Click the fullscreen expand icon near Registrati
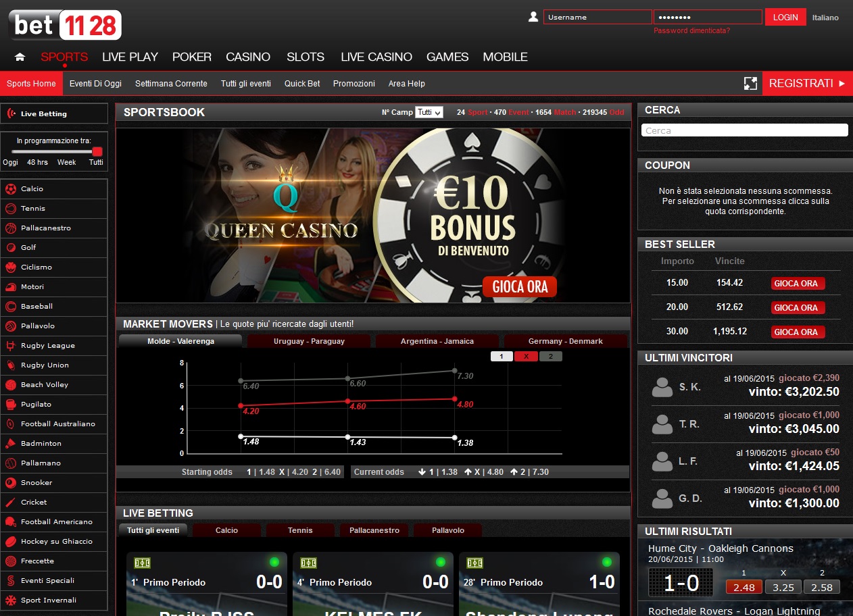 750,83
